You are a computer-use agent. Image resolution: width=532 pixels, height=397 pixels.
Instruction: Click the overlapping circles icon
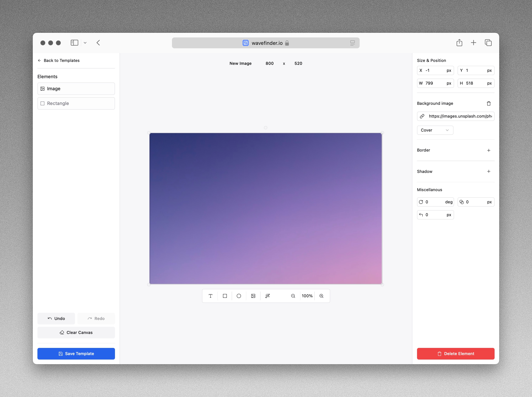click(461, 202)
